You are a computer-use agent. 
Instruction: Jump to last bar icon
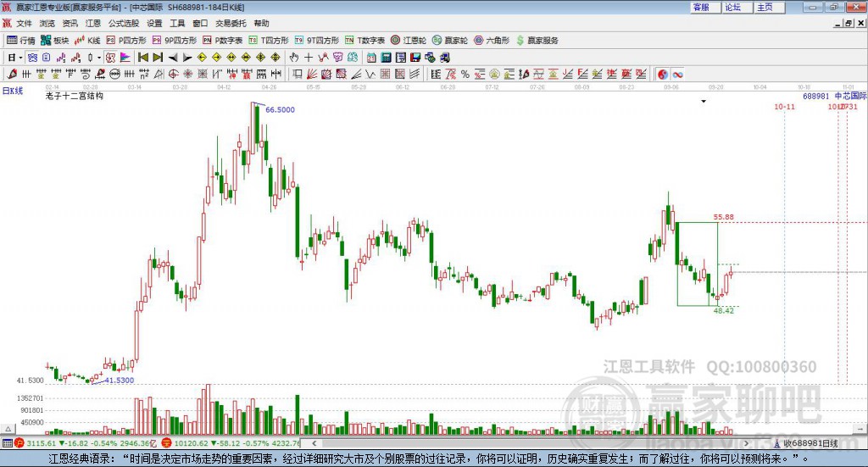point(158,57)
